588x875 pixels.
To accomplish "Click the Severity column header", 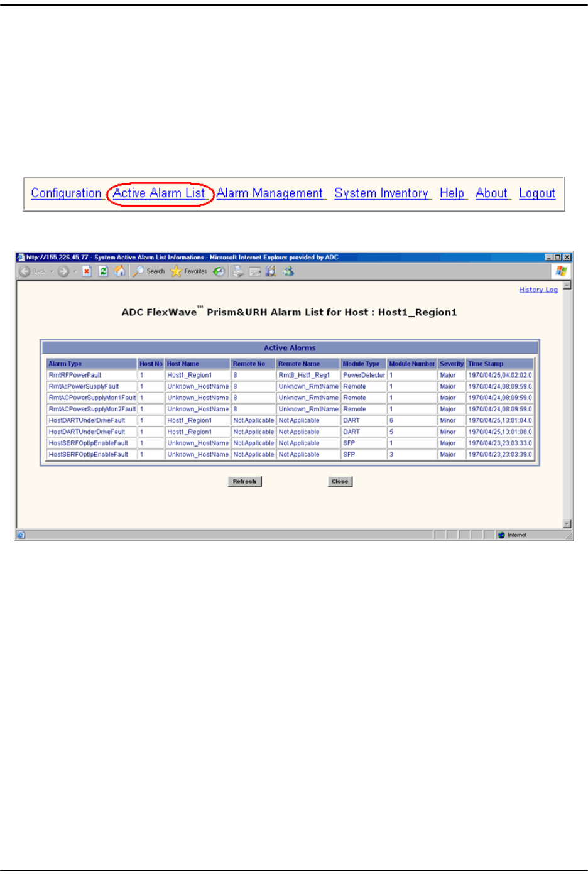I will [452, 364].
